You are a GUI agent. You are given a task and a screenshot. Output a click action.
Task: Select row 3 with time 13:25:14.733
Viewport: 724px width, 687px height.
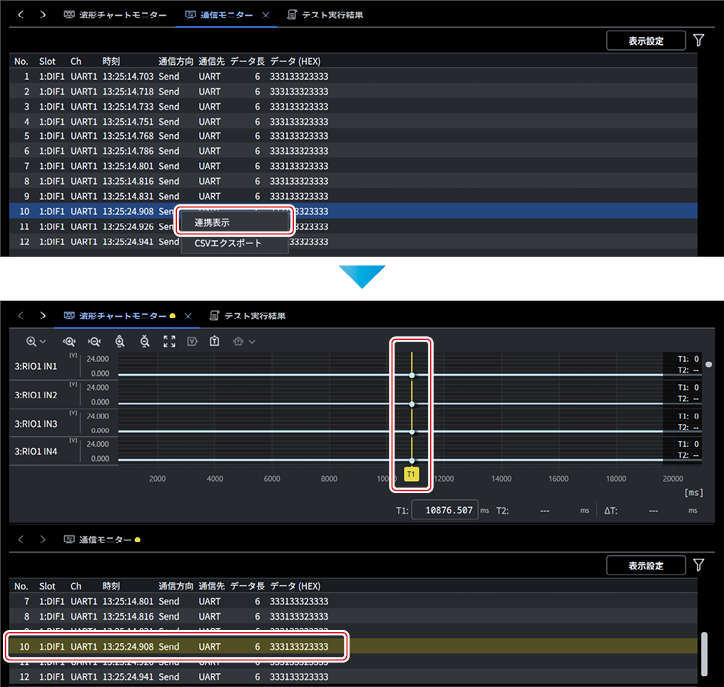coord(353,107)
